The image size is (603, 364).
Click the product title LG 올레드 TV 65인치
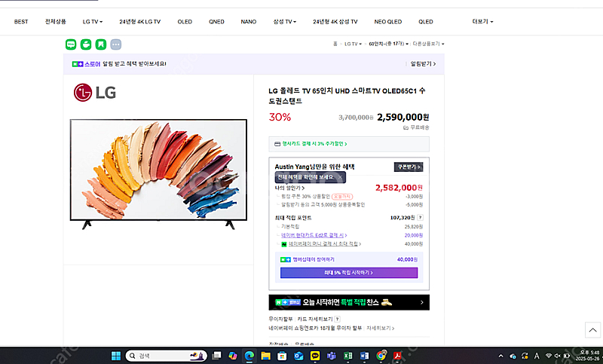coord(347,96)
